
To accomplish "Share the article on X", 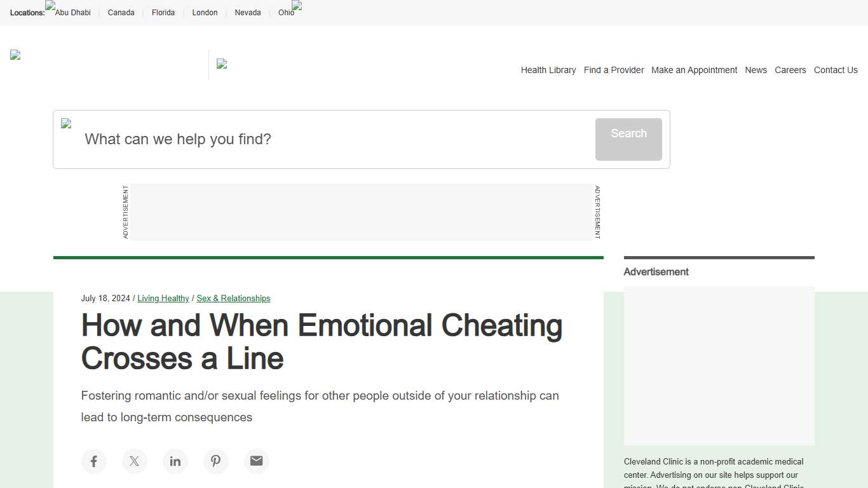I will 135,461.
